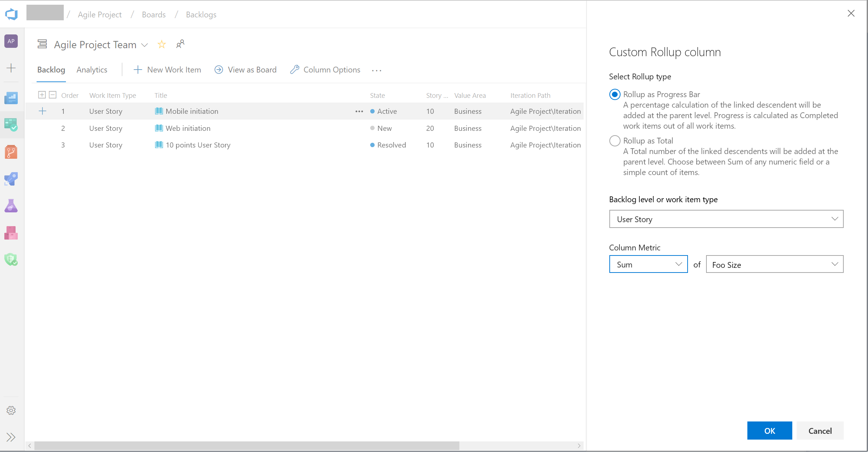Click View as Board option

click(247, 70)
